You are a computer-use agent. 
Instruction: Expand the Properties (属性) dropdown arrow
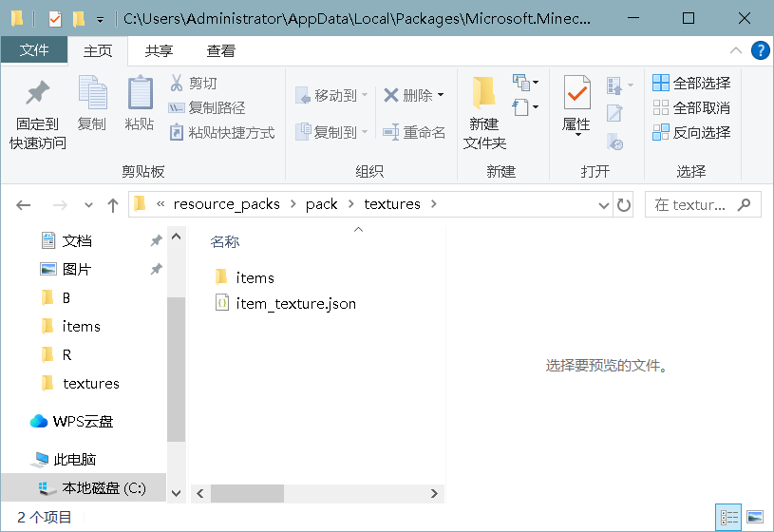[577, 135]
